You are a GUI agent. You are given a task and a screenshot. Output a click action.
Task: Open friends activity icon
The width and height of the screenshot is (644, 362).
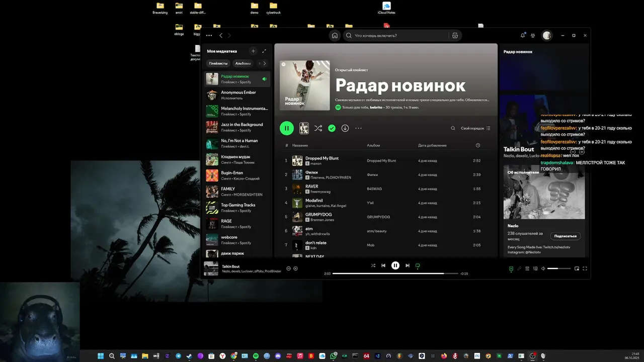coord(533,36)
